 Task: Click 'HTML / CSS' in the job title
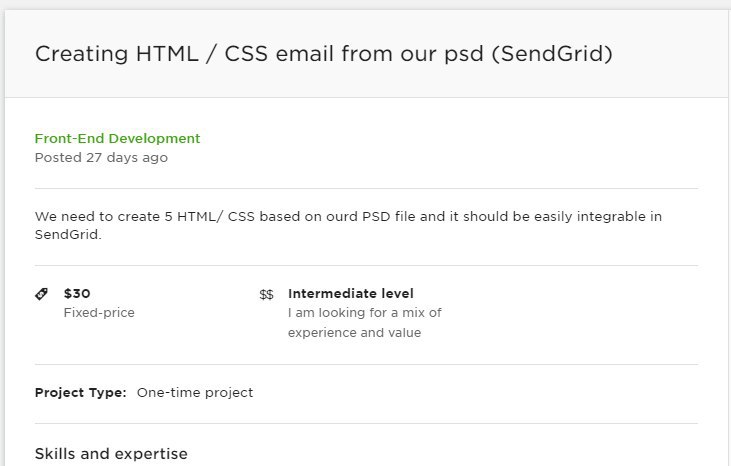[201, 54]
